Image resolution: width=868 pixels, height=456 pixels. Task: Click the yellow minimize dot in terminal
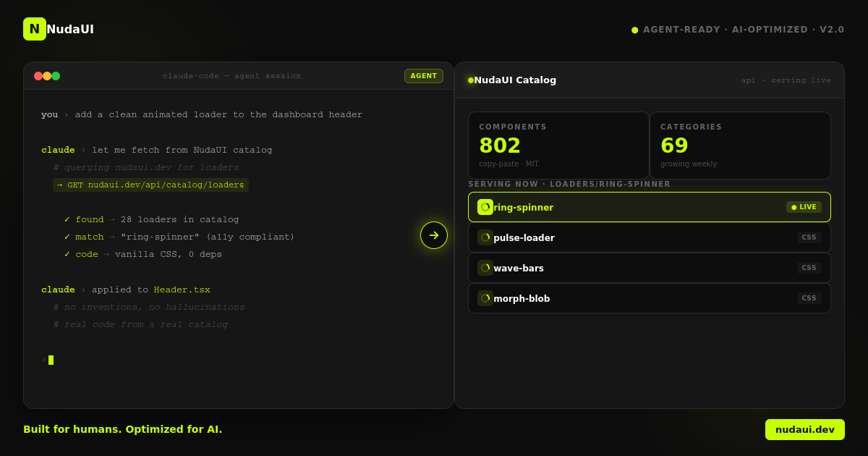point(47,76)
